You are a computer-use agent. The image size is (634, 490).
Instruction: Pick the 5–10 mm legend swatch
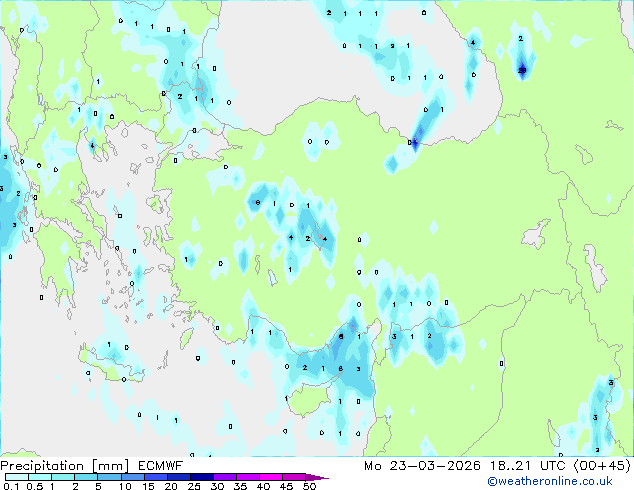pyautogui.click(x=109, y=477)
